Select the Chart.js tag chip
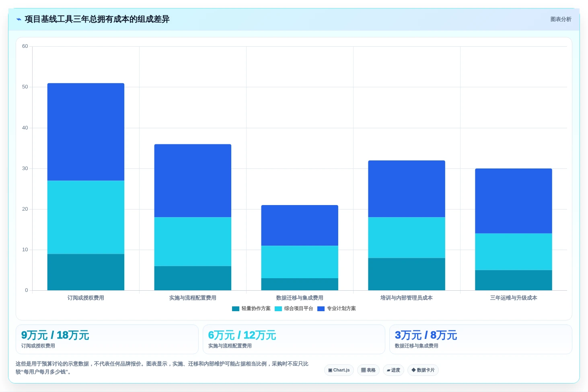588x392 pixels. tap(339, 370)
